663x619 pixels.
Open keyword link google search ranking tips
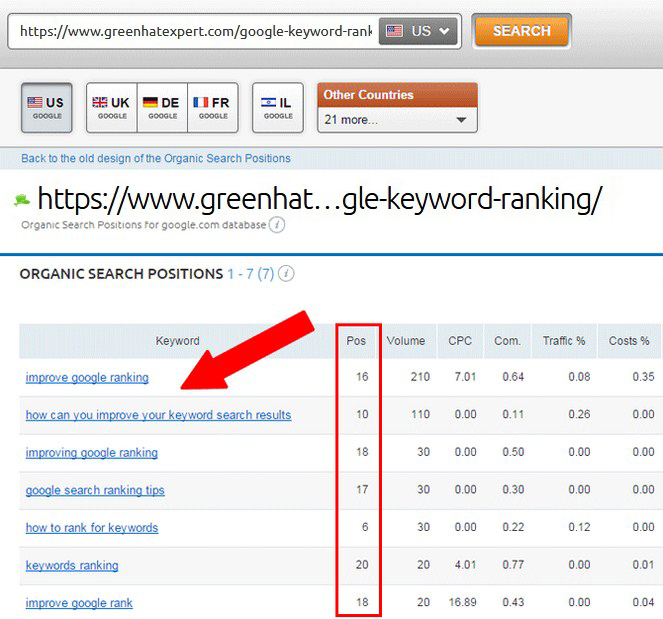(x=95, y=490)
